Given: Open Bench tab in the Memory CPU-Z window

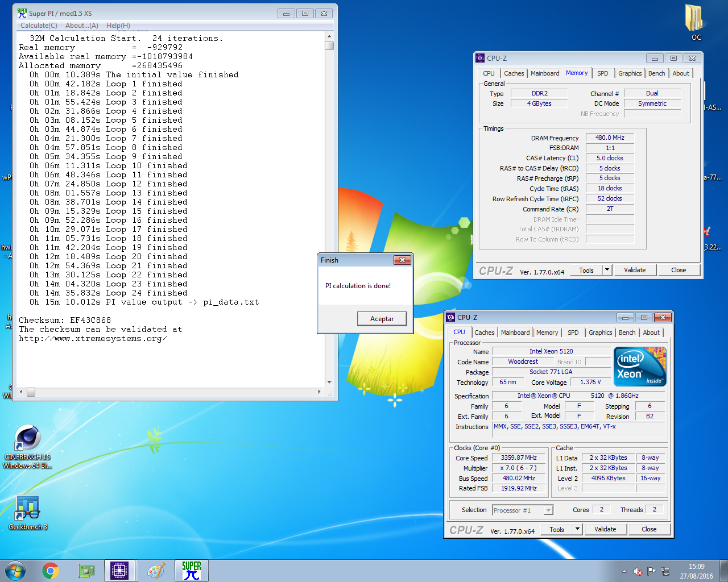Looking at the screenshot, I should point(656,73).
